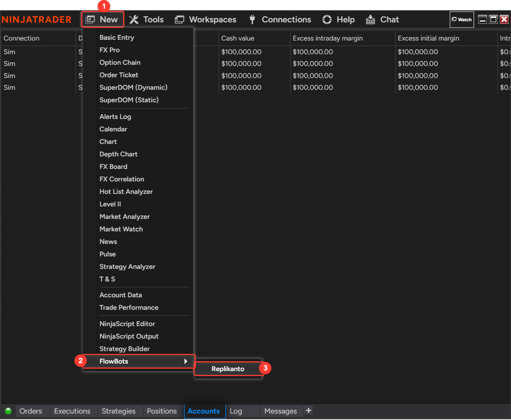This screenshot has height=420, width=511.
Task: Open NinjaScript Output window
Action: pos(129,336)
